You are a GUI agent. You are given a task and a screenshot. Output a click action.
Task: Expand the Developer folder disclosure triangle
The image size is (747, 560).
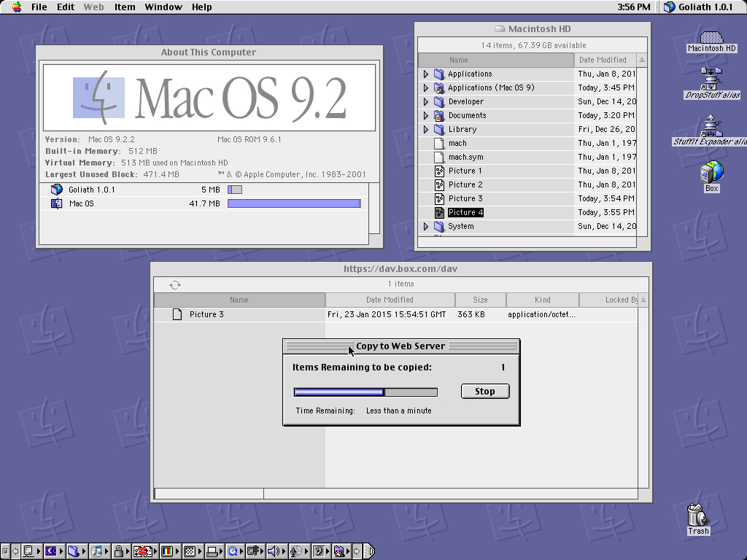pyautogui.click(x=426, y=101)
